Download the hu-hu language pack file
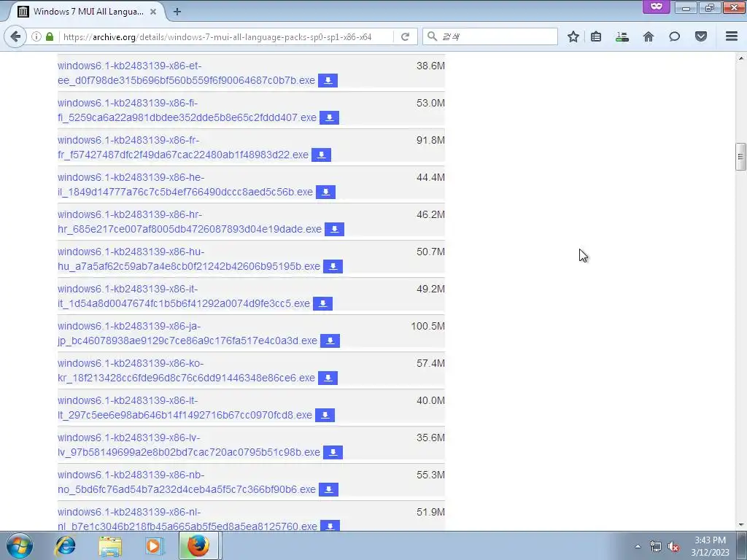This screenshot has width=747, height=560. coord(333,266)
